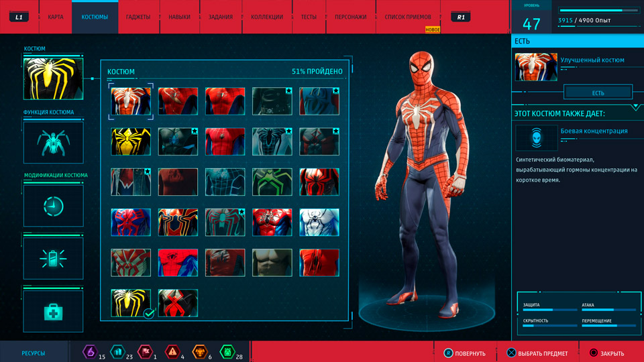The image size is (644, 362).
Task: Open the Персонажи tab
Action: [x=351, y=17]
